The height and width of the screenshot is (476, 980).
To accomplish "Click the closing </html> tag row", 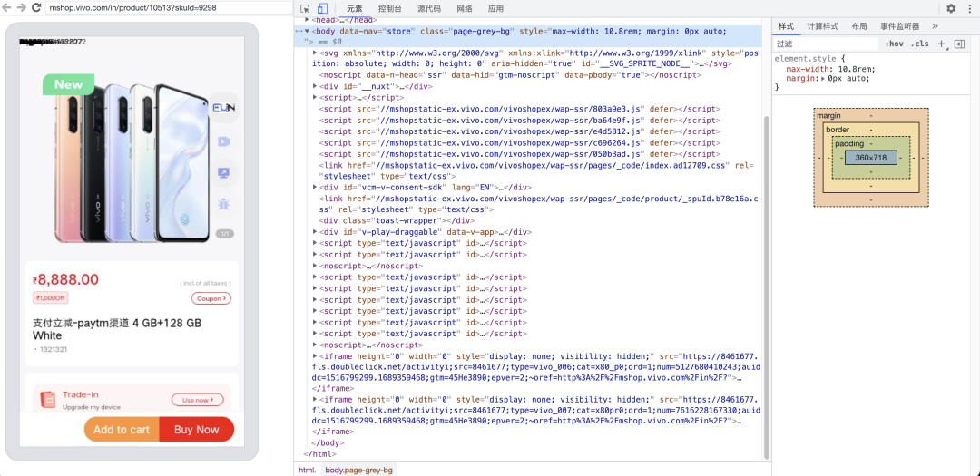I will point(319,454).
